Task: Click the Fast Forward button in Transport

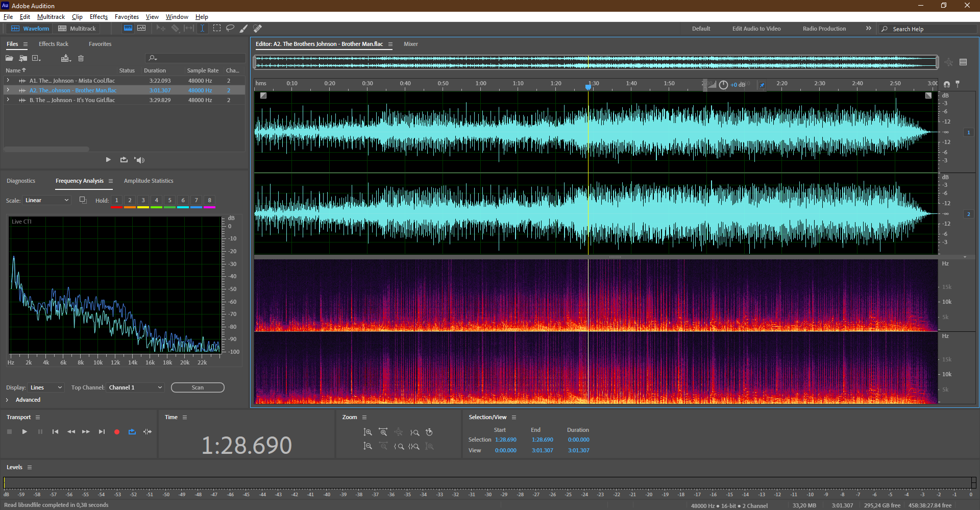Action: click(x=86, y=432)
